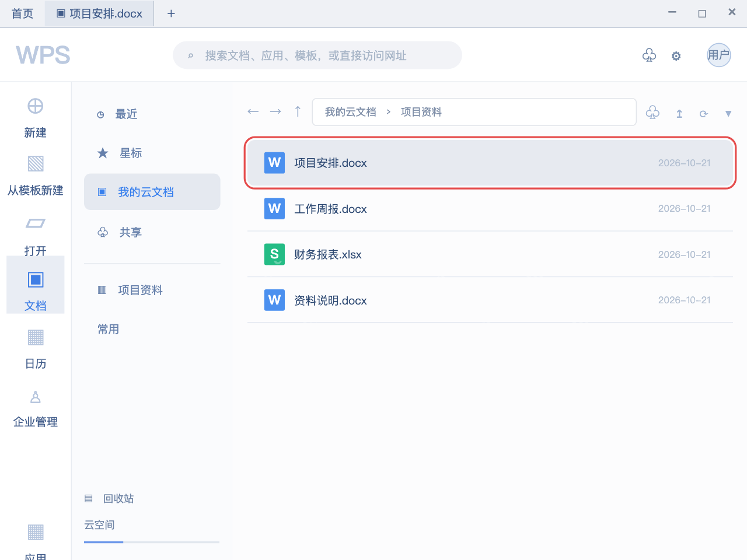Select the 项目安排.docx tab
This screenshot has width=747, height=560.
point(99,13)
